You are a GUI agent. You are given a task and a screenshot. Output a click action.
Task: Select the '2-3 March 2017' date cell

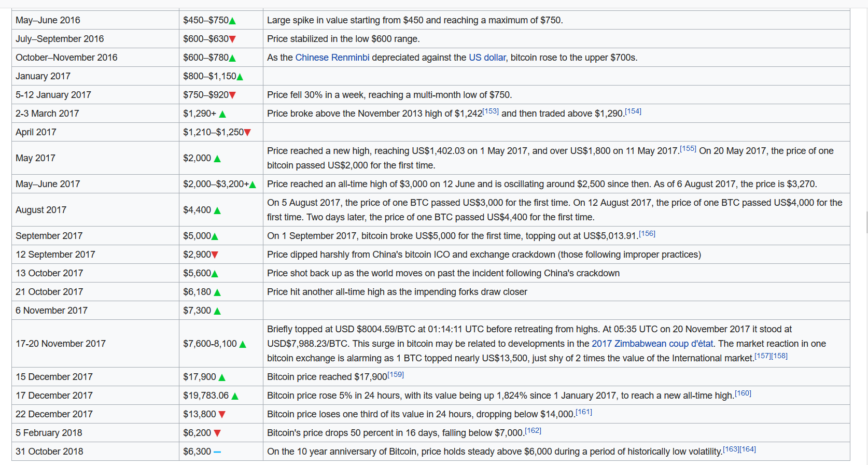tap(95, 114)
